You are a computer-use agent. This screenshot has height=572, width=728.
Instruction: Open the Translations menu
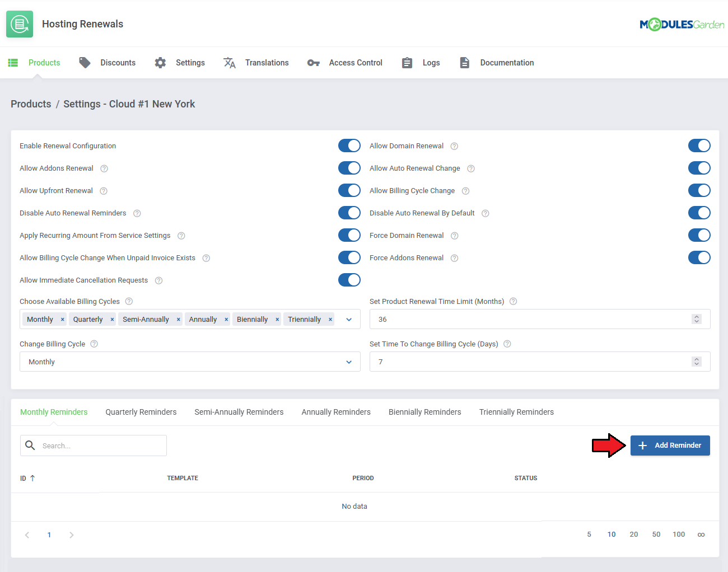pos(256,63)
